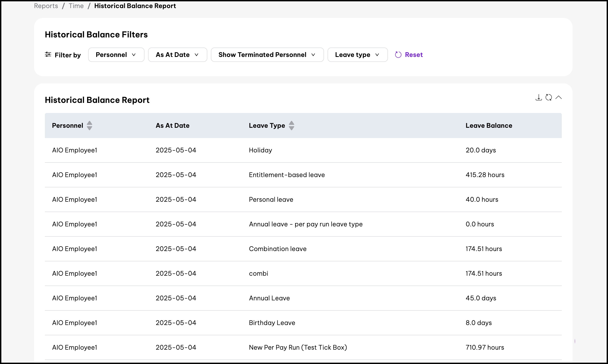
Task: Sort table by Personnel column
Action: point(89,126)
